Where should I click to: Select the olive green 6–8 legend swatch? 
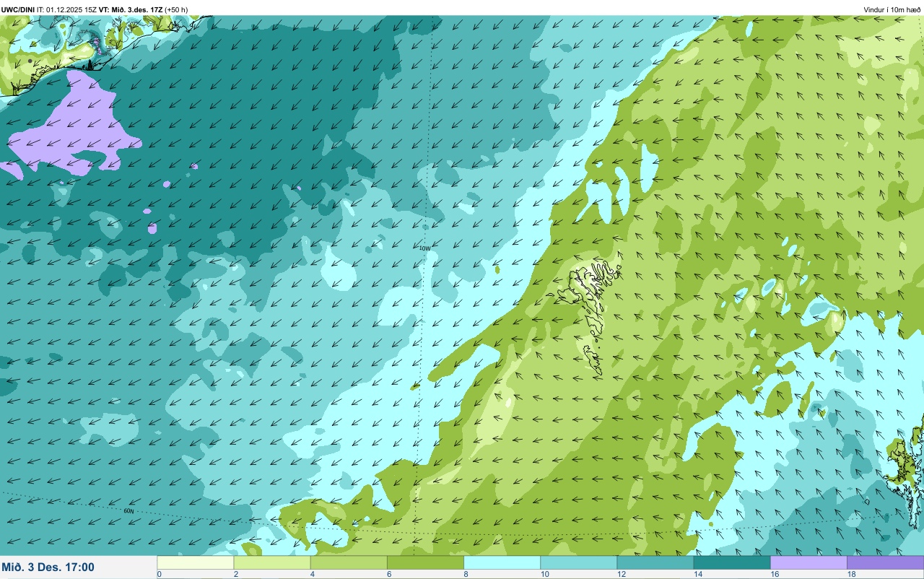tap(425, 562)
